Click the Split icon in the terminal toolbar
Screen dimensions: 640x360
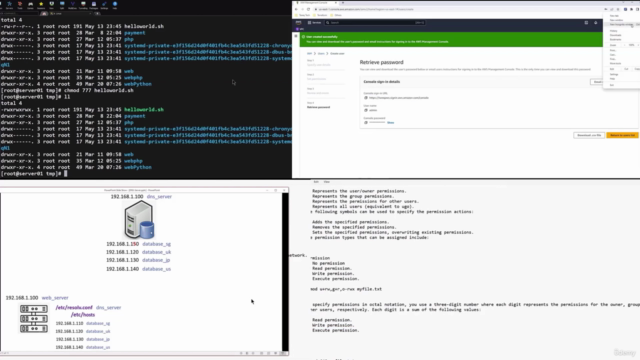pos(62,5)
